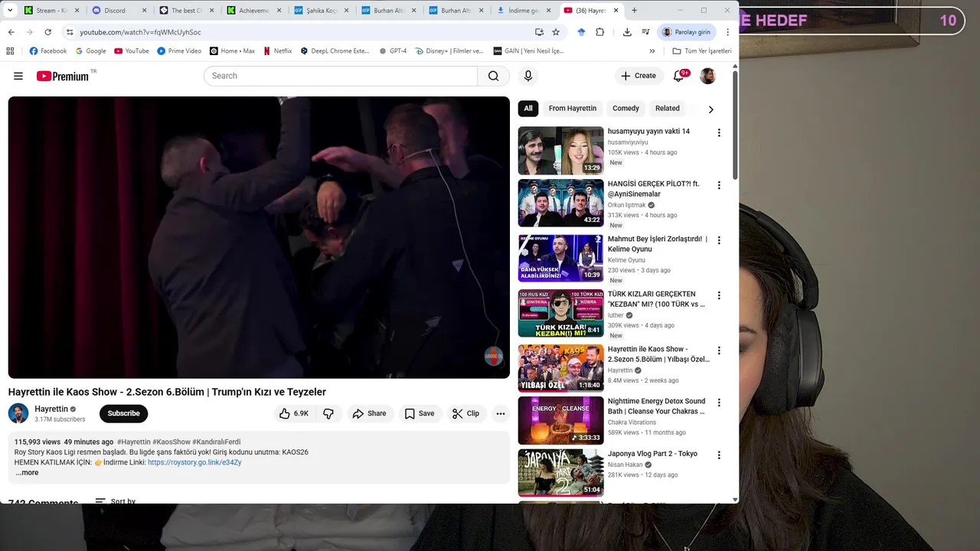Screen dimensions: 980x551
Task: Open the Sort by comments dropdown
Action: (116, 501)
